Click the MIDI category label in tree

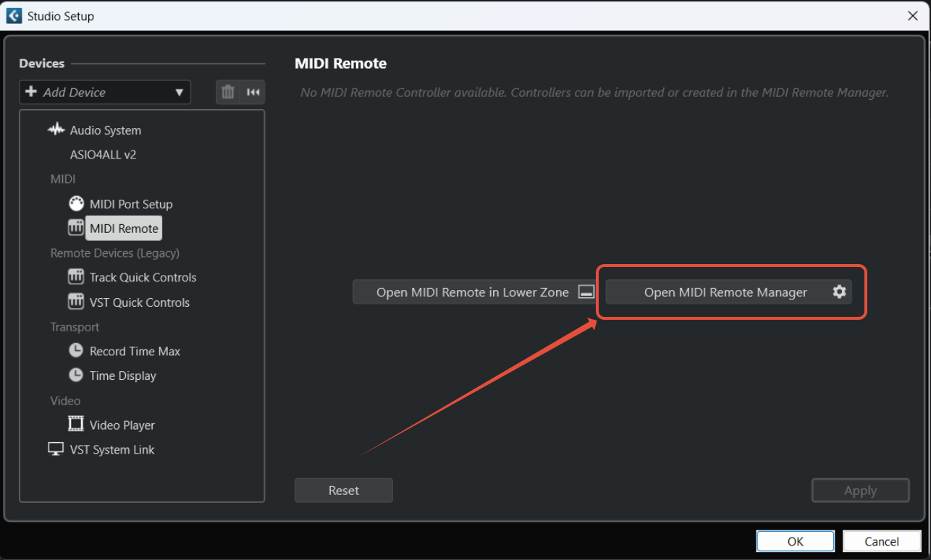tap(63, 179)
